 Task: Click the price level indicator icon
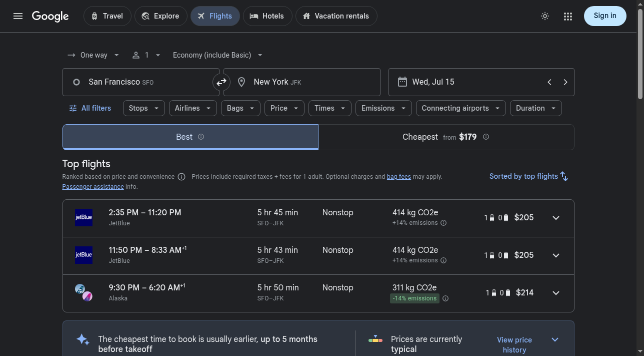coord(375,339)
